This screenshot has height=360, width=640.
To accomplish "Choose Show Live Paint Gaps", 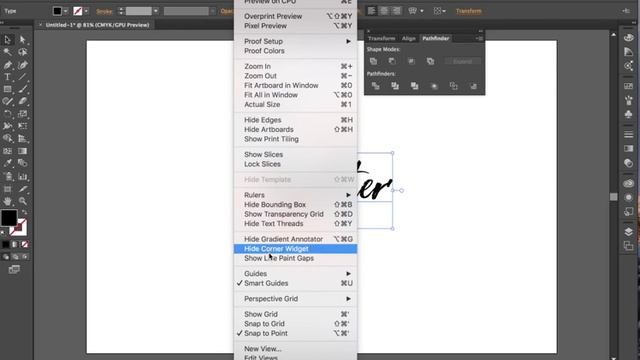I will coord(296,258).
